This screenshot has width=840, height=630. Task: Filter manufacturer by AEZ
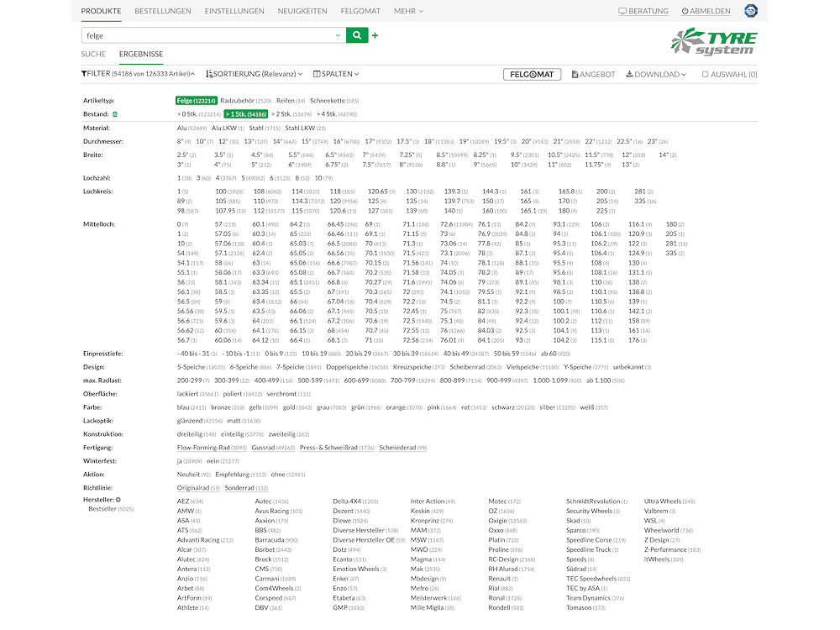point(190,501)
